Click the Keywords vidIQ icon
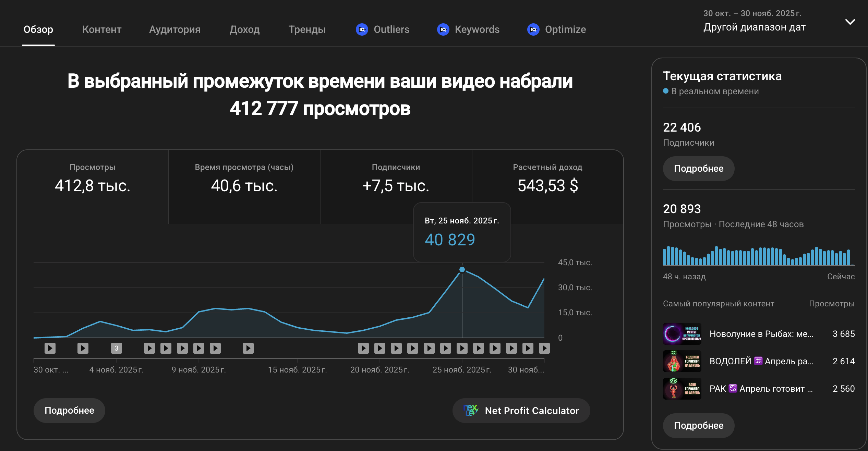868x451 pixels. tap(443, 29)
